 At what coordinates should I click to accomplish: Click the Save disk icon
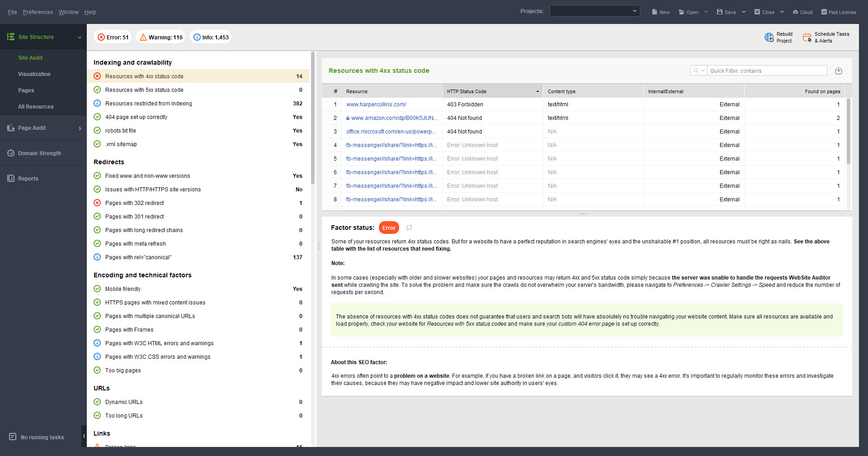coord(720,12)
